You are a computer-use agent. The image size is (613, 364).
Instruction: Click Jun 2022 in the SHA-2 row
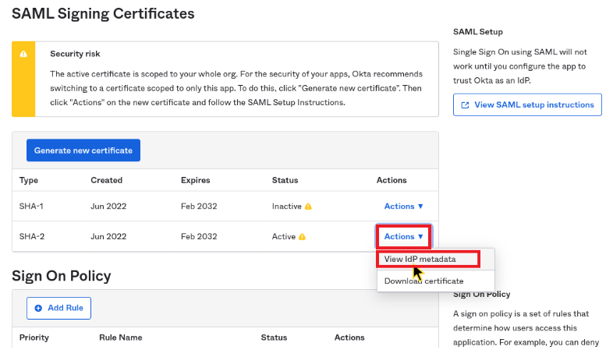(108, 237)
